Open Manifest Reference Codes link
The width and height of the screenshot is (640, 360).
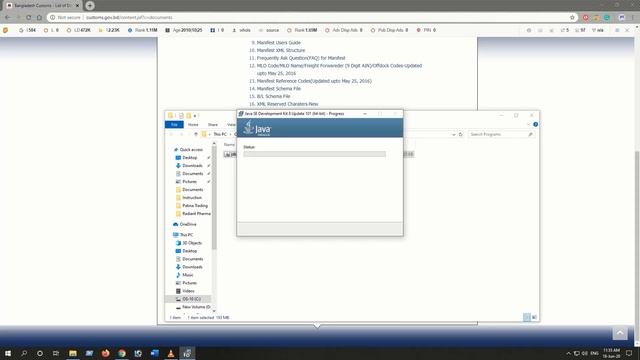pos(314,81)
